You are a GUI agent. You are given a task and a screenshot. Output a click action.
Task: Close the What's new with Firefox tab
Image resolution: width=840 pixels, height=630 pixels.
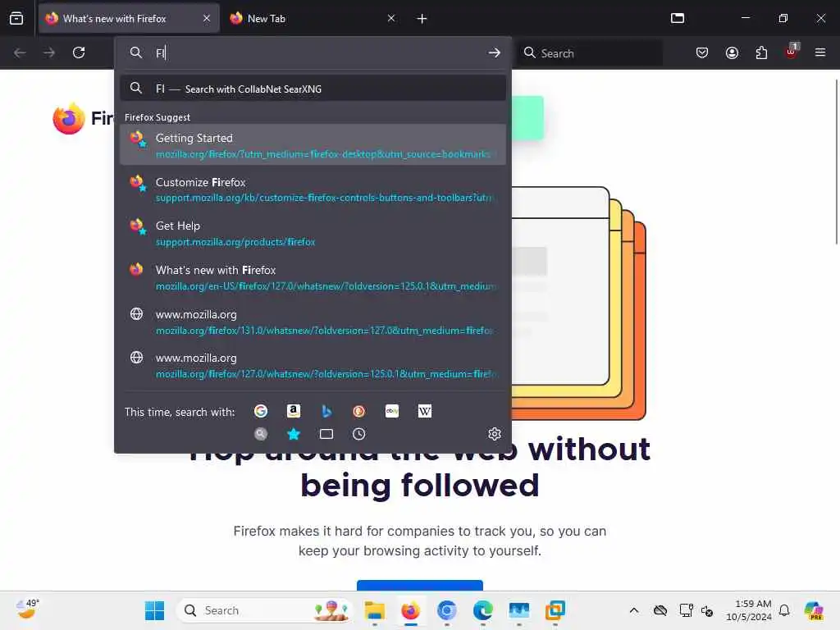click(207, 19)
